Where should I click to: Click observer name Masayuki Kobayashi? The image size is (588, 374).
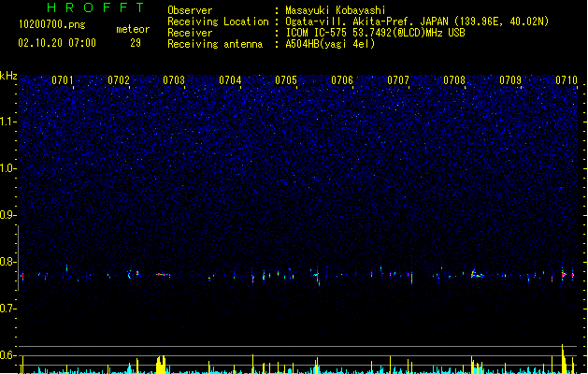click(x=336, y=10)
